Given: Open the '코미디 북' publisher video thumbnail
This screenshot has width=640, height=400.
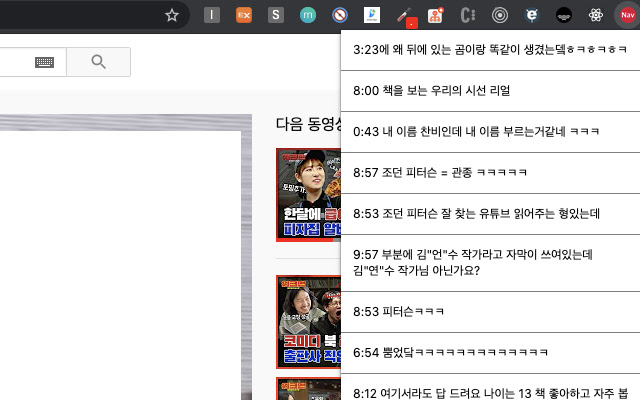Looking at the screenshot, I should tap(308, 322).
